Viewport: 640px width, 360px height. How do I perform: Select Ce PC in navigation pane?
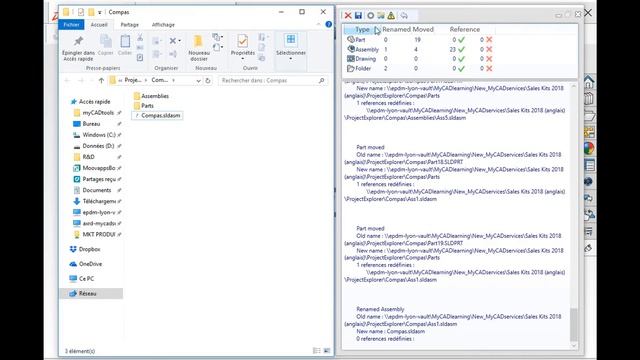click(82, 278)
